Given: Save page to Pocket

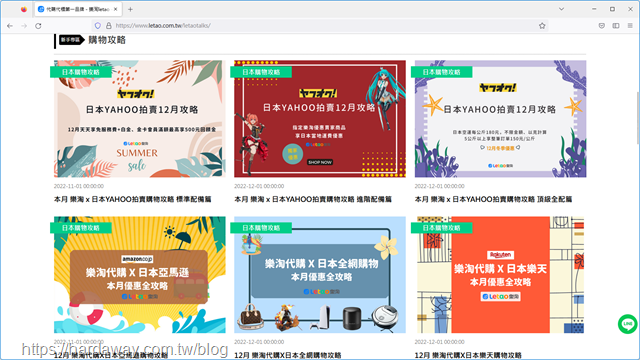Looking at the screenshot, I should pyautogui.click(x=601, y=26).
